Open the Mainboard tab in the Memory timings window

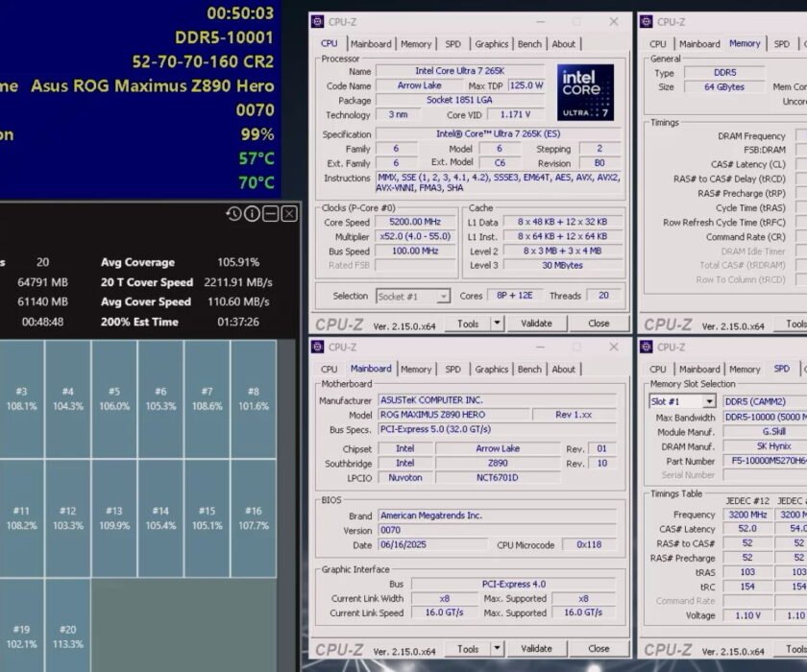(x=700, y=44)
